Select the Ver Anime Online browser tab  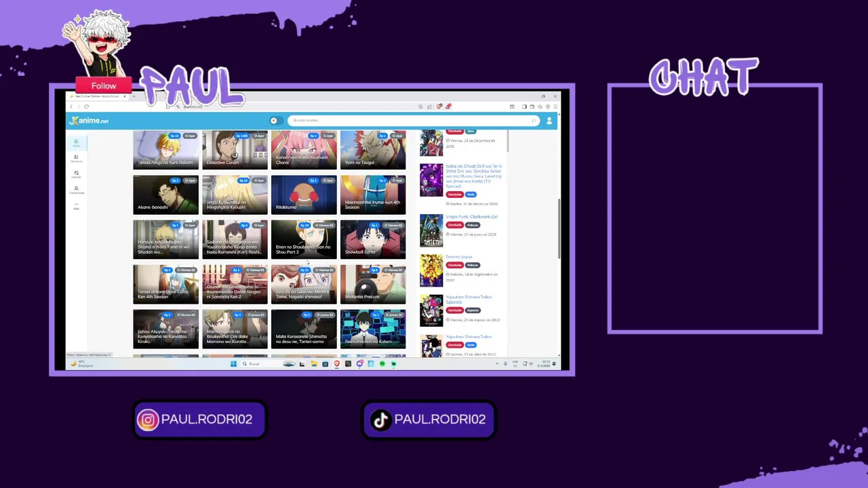coord(97,96)
